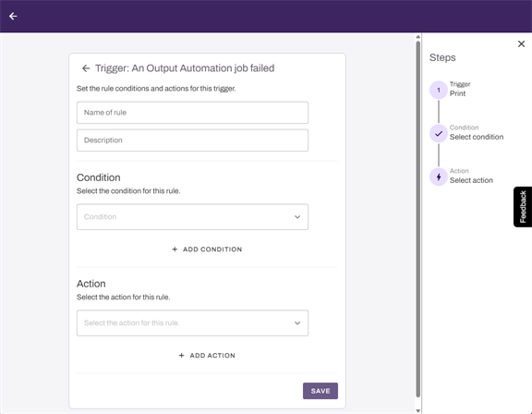This screenshot has width=532, height=414.
Task: Click the ADD ACTION button
Action: point(207,355)
